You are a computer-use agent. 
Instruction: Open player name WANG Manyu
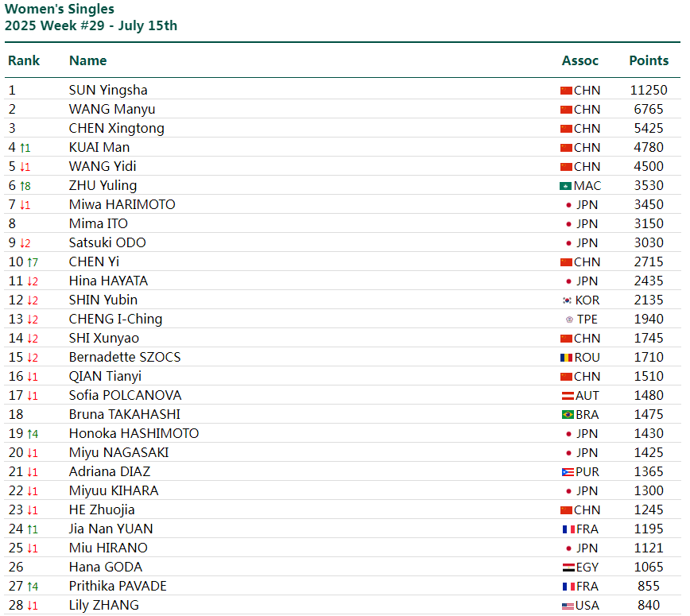(x=112, y=109)
